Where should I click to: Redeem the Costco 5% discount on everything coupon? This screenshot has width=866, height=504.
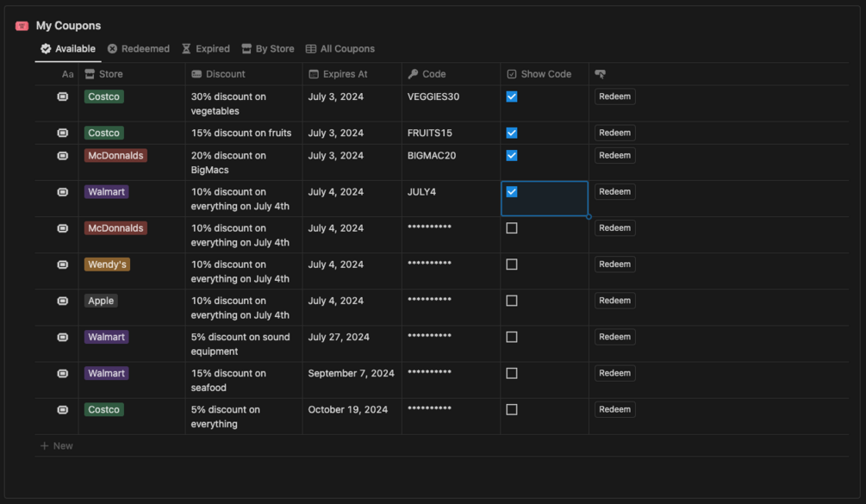coord(614,409)
